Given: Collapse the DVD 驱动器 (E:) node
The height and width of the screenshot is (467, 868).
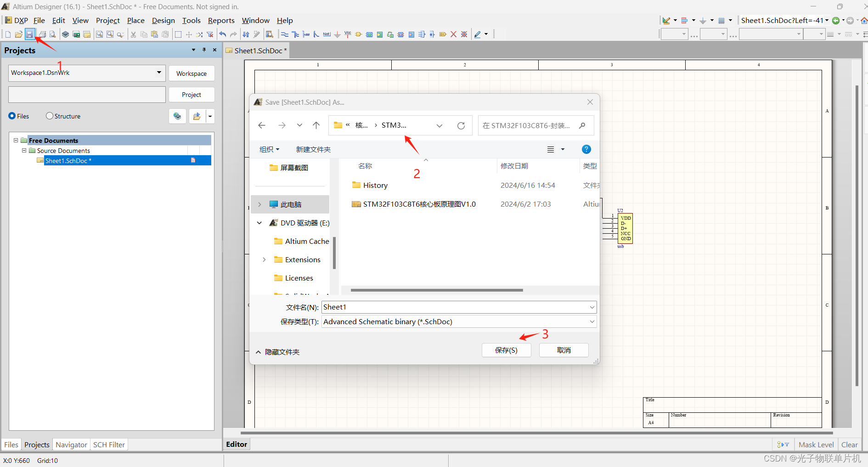Looking at the screenshot, I should [x=259, y=223].
